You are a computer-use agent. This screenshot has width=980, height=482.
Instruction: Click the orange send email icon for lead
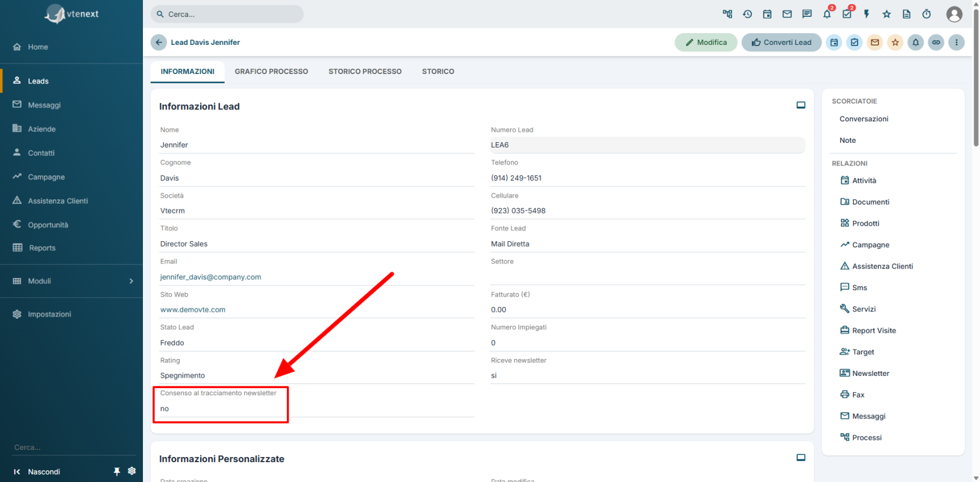pyautogui.click(x=875, y=43)
